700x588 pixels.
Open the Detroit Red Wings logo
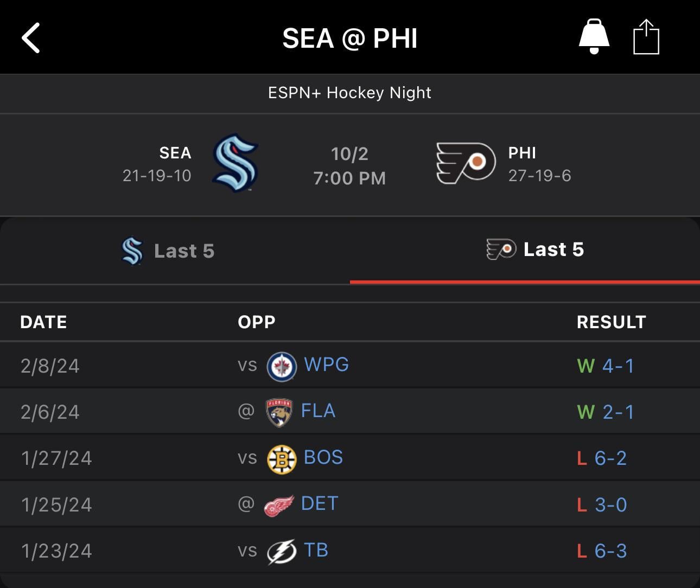pyautogui.click(x=279, y=505)
